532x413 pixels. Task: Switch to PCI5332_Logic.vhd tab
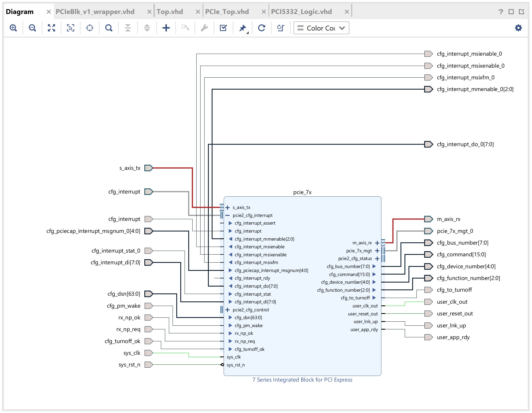click(302, 12)
